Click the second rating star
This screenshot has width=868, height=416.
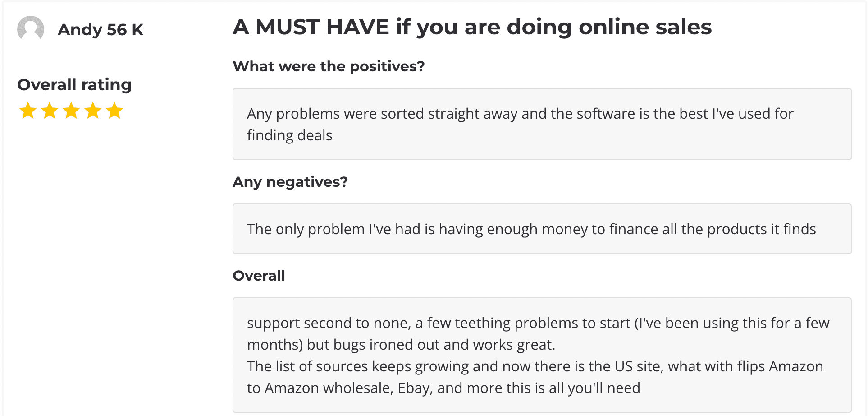pyautogui.click(x=50, y=111)
